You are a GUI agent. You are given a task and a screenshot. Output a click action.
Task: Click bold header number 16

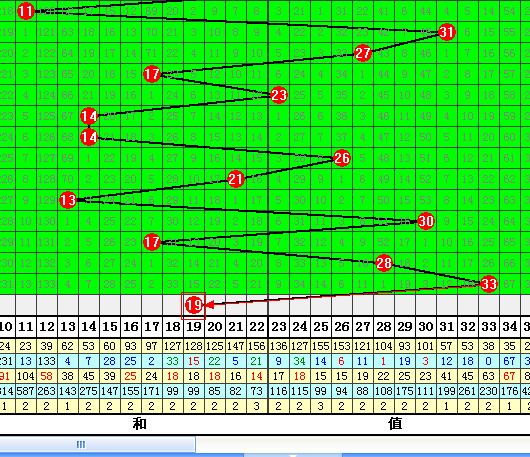(130, 327)
